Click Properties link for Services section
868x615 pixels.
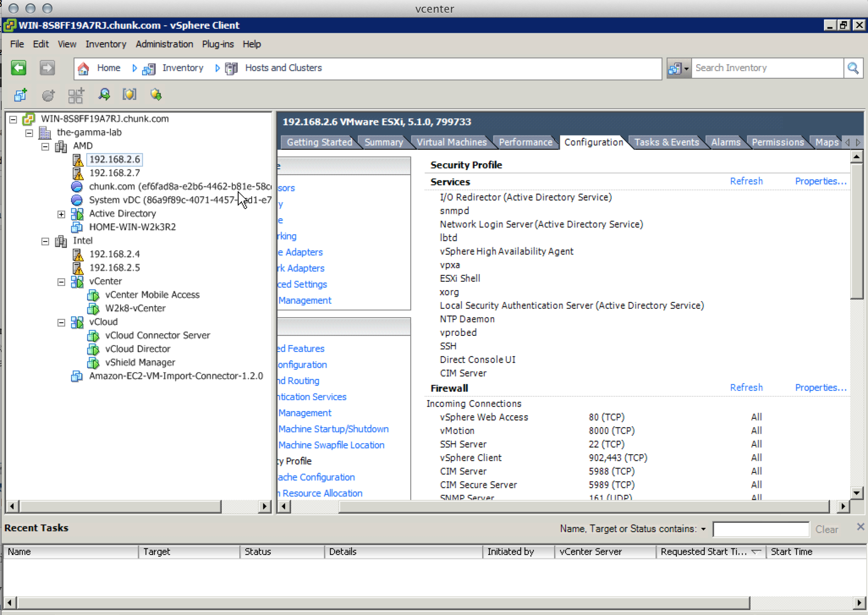(x=820, y=181)
